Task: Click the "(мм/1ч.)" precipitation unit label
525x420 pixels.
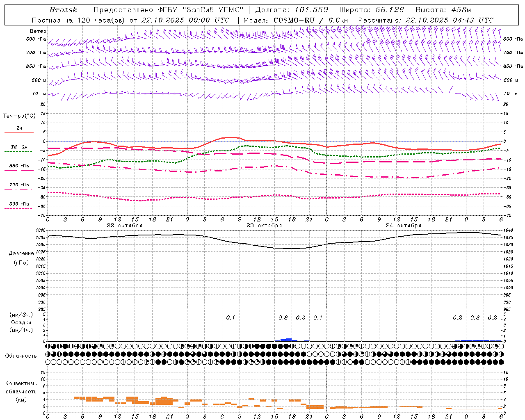Action: pos(21,330)
